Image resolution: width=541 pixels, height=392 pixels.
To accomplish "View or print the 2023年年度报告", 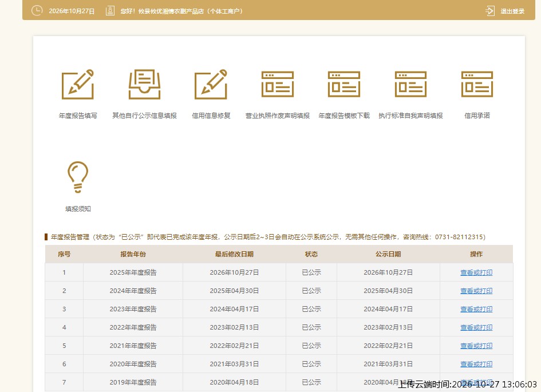I will pos(476,309).
